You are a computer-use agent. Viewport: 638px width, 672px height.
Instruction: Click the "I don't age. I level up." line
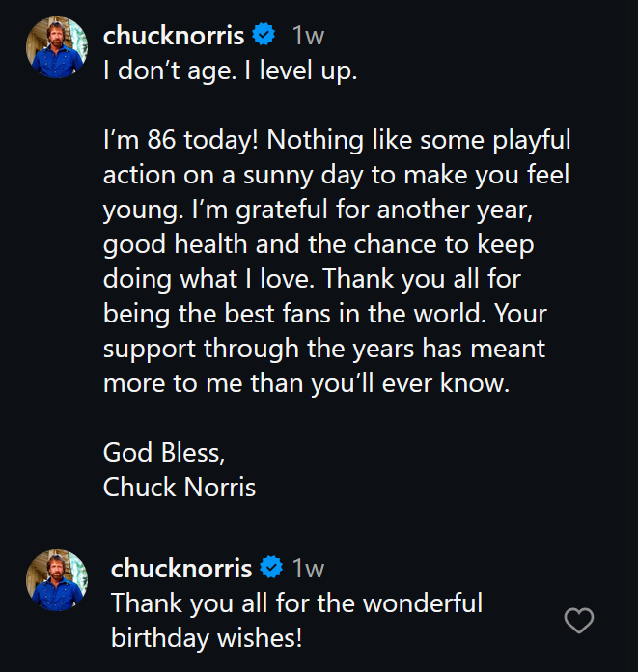[x=231, y=71]
